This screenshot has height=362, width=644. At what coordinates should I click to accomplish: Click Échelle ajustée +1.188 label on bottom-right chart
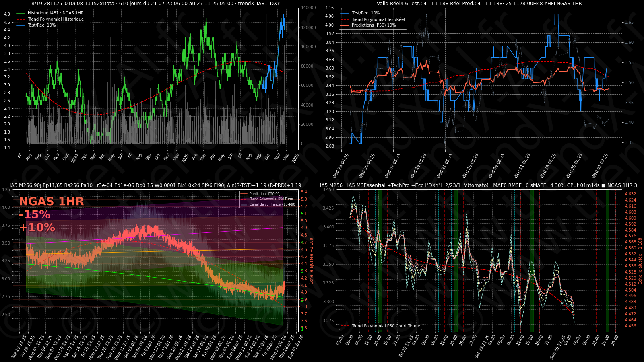pos(640,261)
